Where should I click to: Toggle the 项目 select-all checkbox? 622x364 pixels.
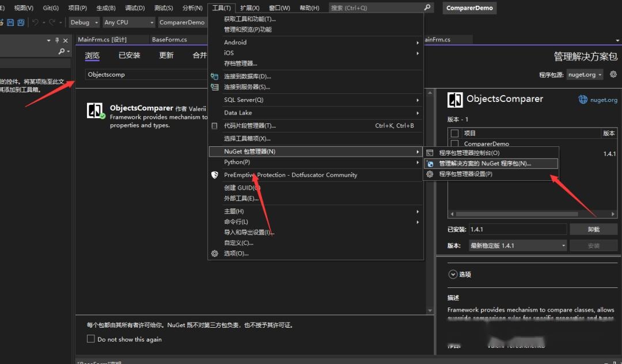click(455, 133)
